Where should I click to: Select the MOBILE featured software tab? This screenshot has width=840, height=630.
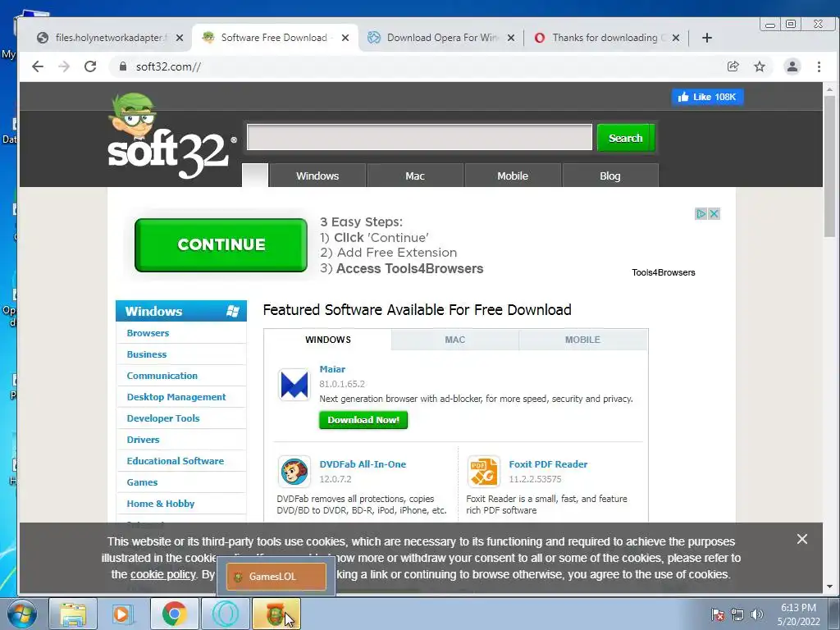pyautogui.click(x=583, y=340)
